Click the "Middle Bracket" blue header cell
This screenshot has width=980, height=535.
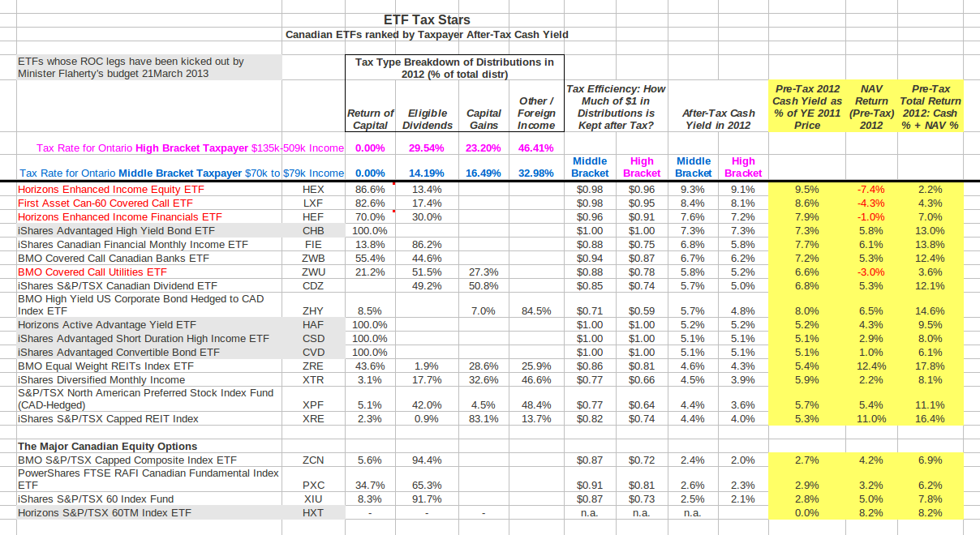click(x=590, y=167)
